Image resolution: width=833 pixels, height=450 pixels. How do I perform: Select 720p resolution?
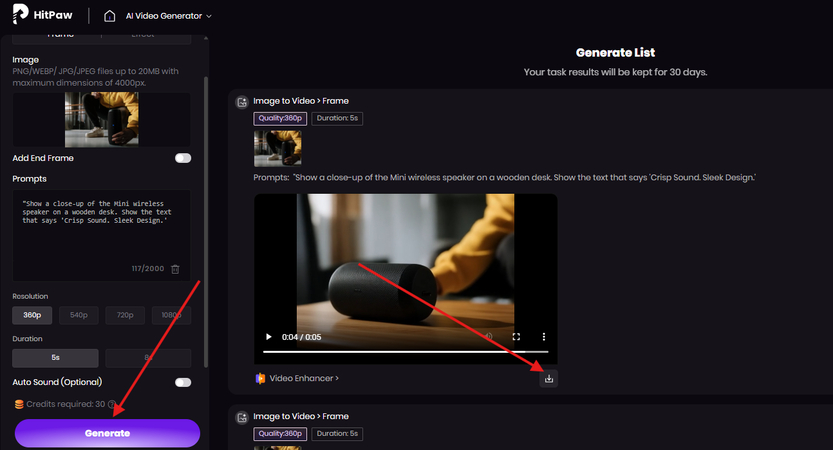click(x=125, y=315)
